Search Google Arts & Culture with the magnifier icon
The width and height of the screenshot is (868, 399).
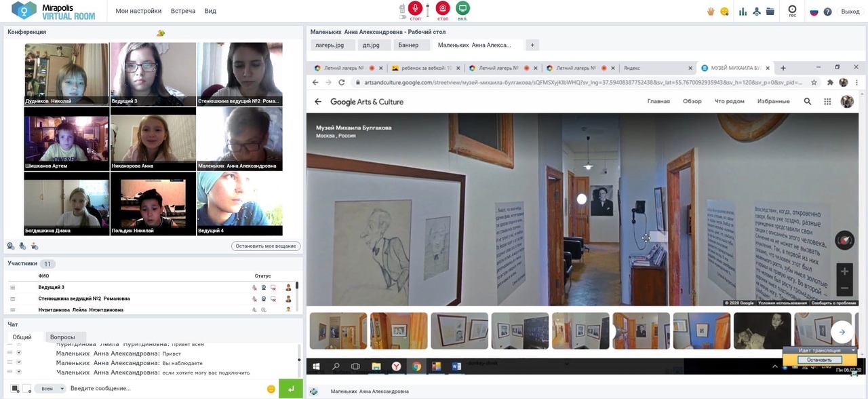(x=808, y=102)
